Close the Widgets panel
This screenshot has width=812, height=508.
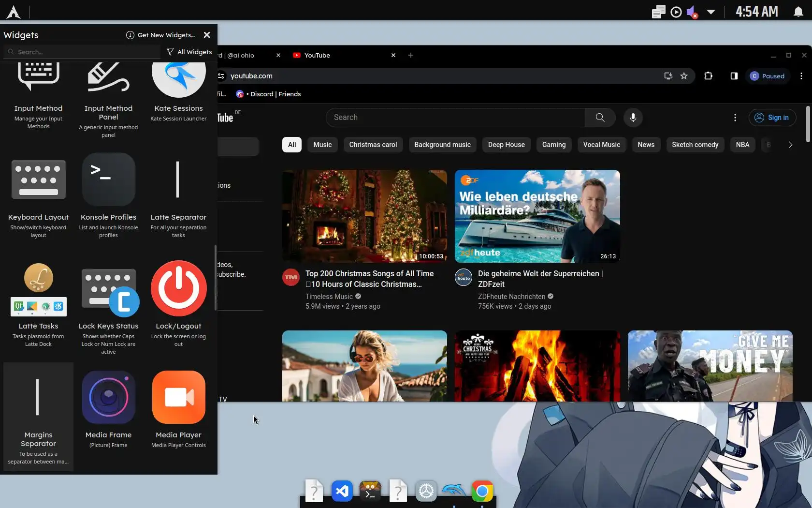pos(207,35)
